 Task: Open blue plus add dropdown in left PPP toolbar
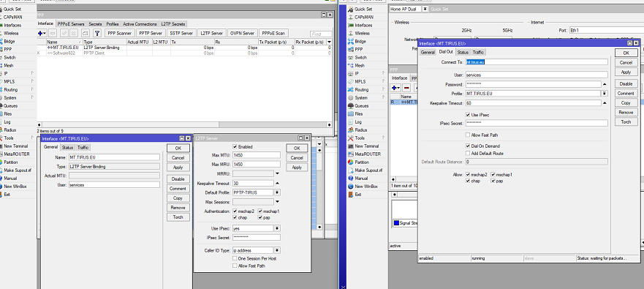click(x=42, y=34)
